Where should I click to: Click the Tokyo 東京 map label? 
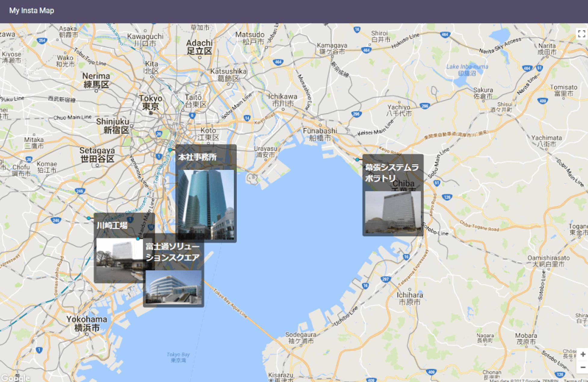150,102
